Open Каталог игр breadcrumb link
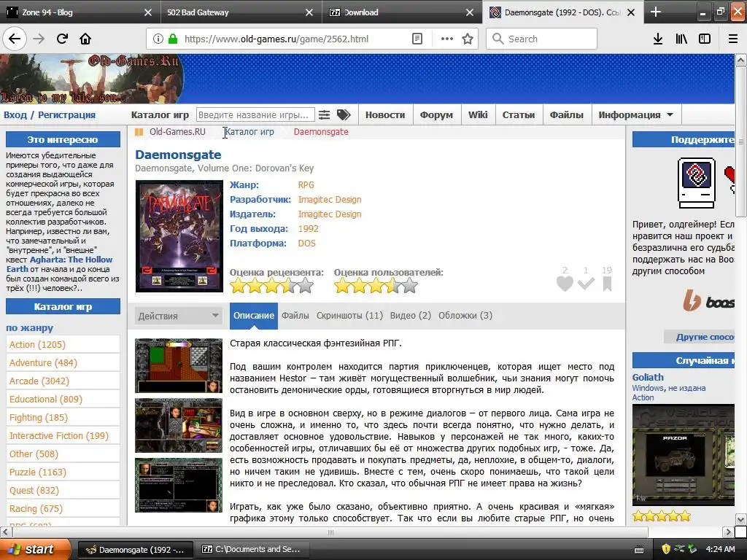This screenshot has width=747, height=560. [249, 132]
